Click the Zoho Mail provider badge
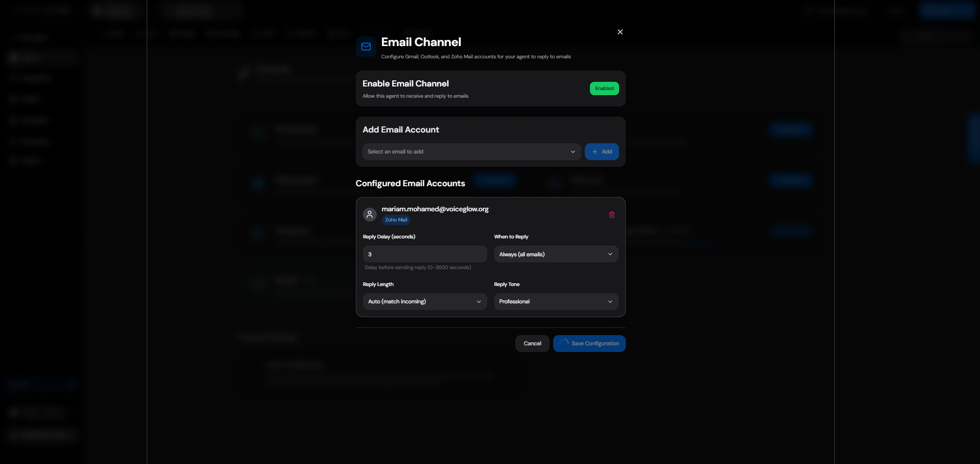Image resolution: width=980 pixels, height=464 pixels. tap(396, 220)
